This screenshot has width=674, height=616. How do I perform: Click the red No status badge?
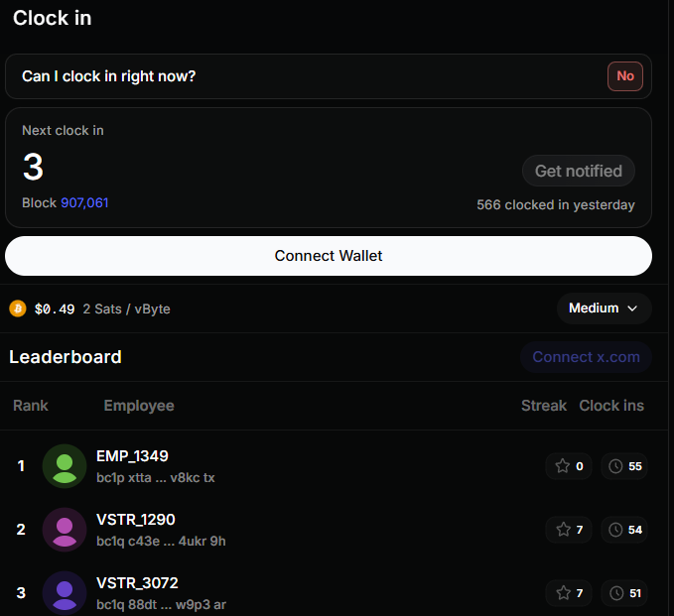(625, 76)
